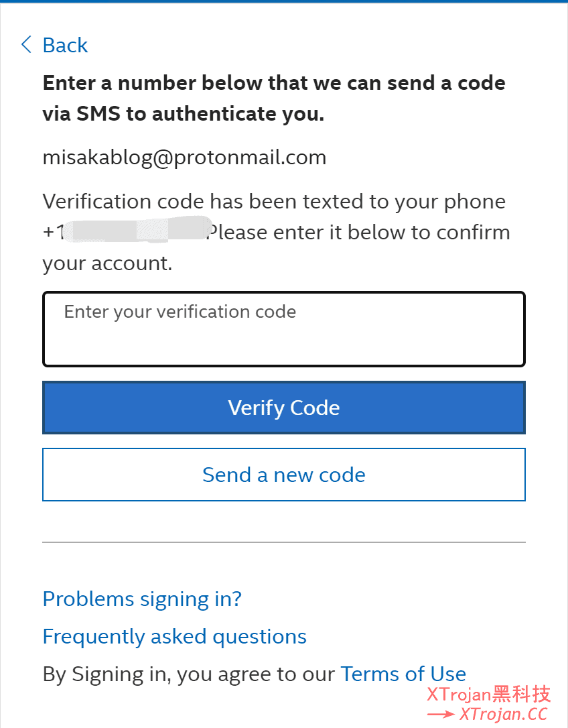This screenshot has width=568, height=728.
Task: Click the bold SMS authentication heading
Action: click(274, 98)
